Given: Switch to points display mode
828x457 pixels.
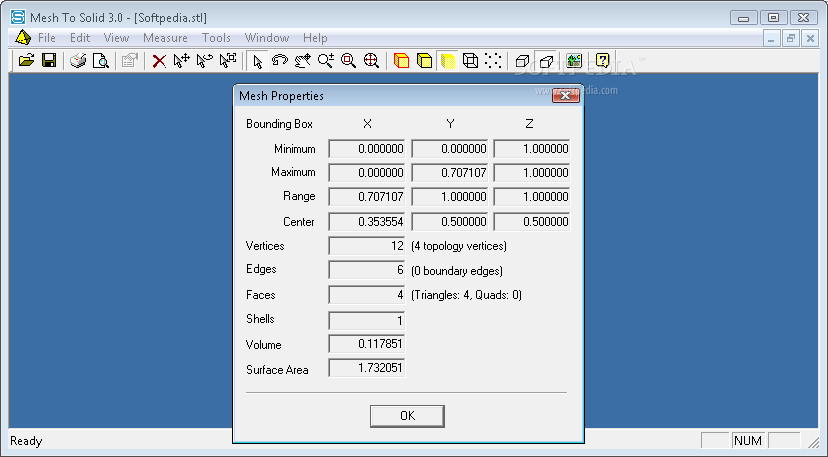Looking at the screenshot, I should [493, 61].
